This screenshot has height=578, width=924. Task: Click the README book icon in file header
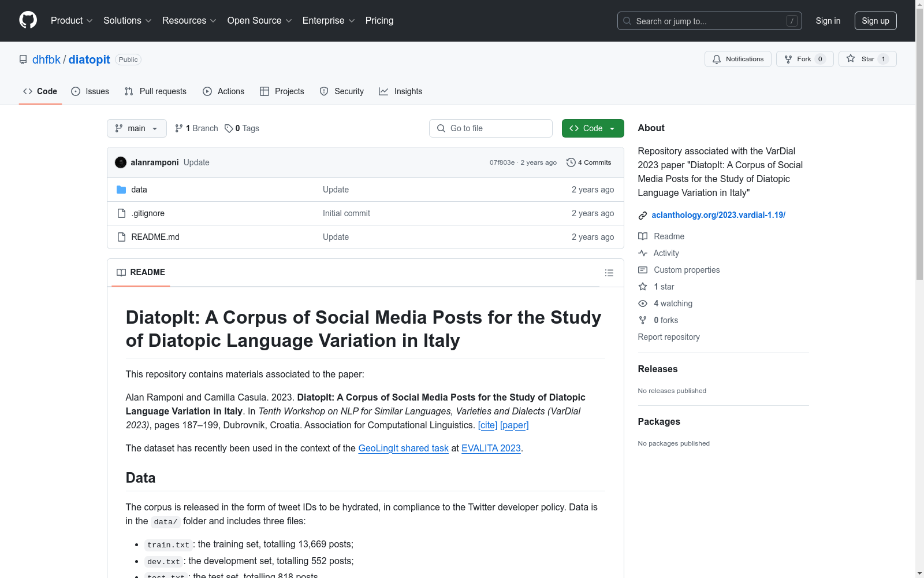[x=121, y=272]
